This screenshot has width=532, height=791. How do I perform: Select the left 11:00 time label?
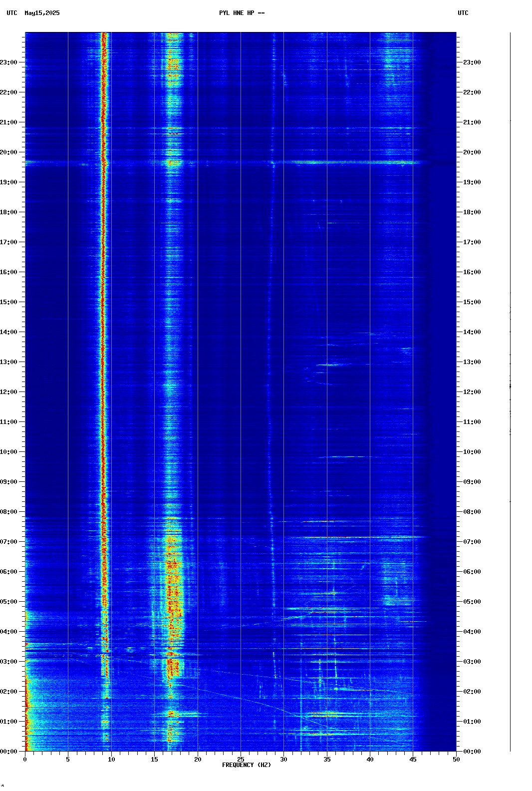[x=8, y=422]
